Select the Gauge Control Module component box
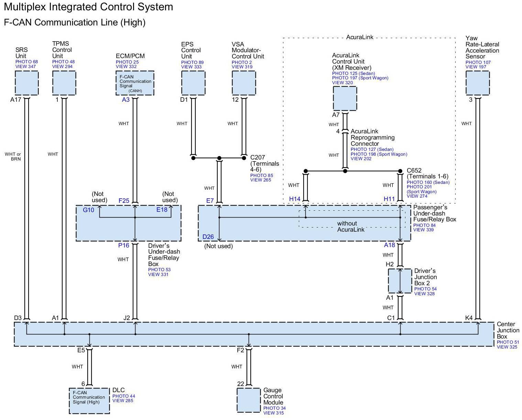522x420 pixels. tap(249, 400)
